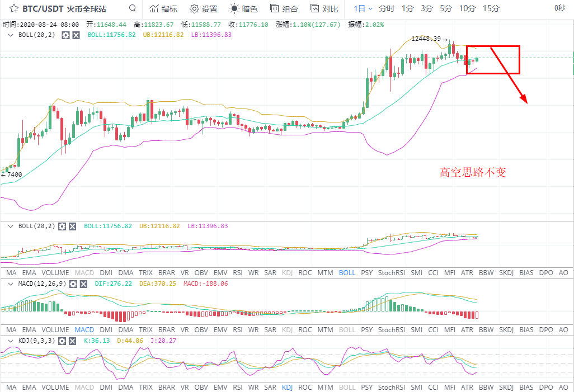Select MA in the row under KDJ panel
574x392 pixels.
11,387
